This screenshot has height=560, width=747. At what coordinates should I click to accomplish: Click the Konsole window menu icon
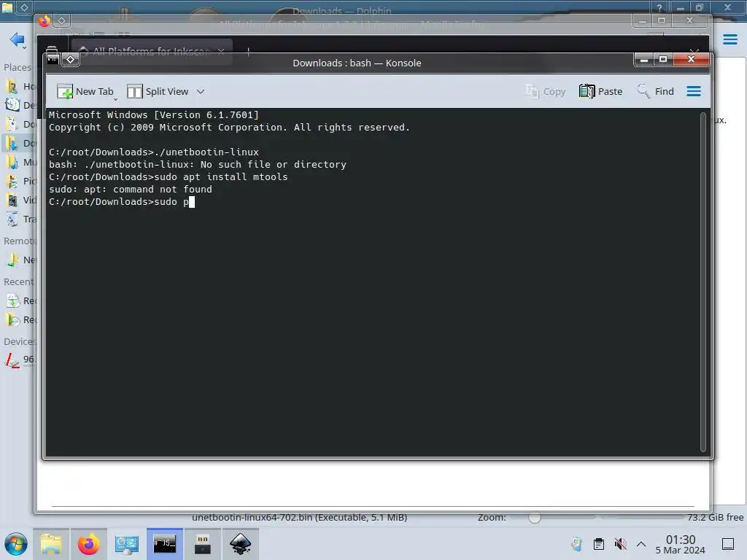coord(53,60)
